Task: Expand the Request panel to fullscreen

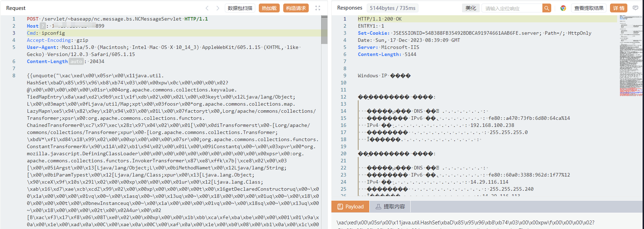Action: click(318, 8)
